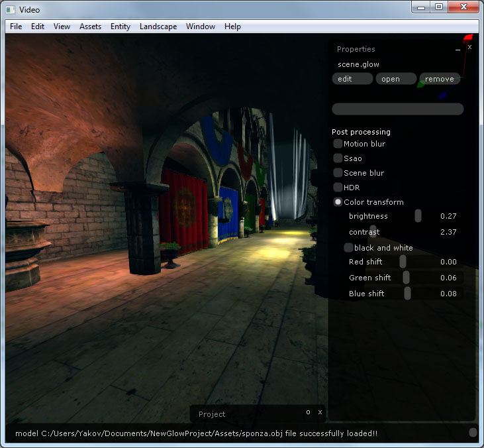Open the Entity menu

click(121, 27)
